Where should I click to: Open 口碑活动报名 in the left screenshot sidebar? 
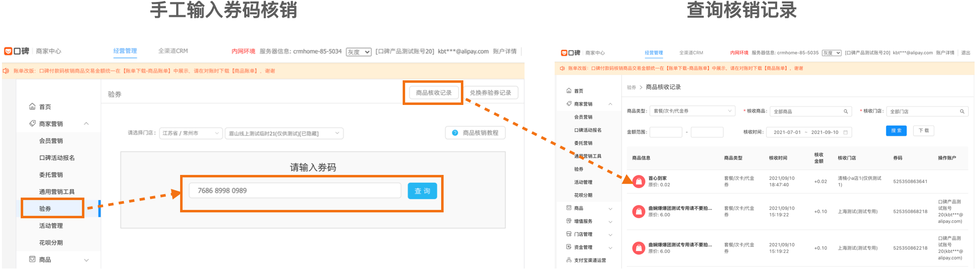[x=57, y=158]
